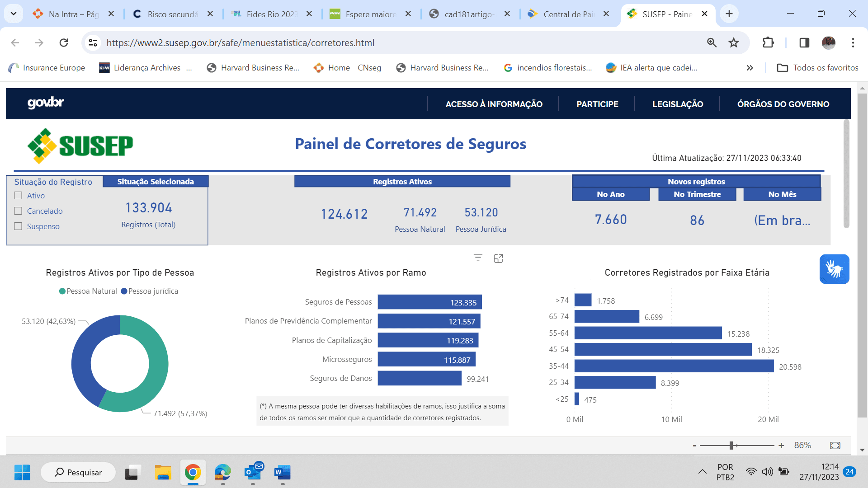Show more bookmarks with double chevron

click(x=750, y=68)
